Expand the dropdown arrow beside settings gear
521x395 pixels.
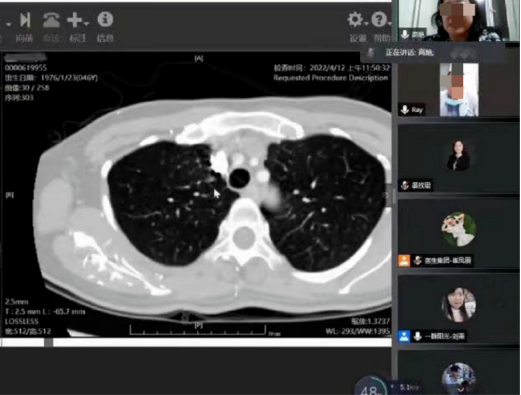pyautogui.click(x=366, y=24)
